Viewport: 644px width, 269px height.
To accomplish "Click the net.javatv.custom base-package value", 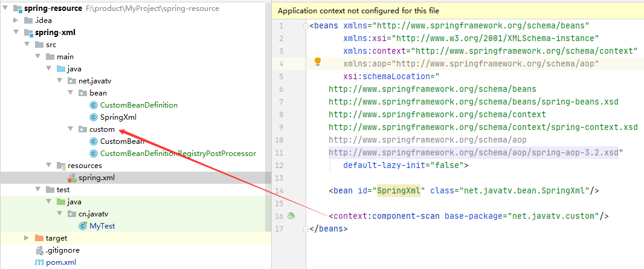I will coord(553,216).
